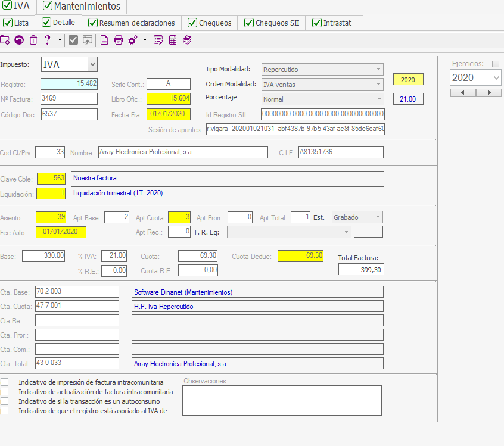Enable intracommunity invoice printing checkbox
504x446 pixels.
pyautogui.click(x=5, y=382)
